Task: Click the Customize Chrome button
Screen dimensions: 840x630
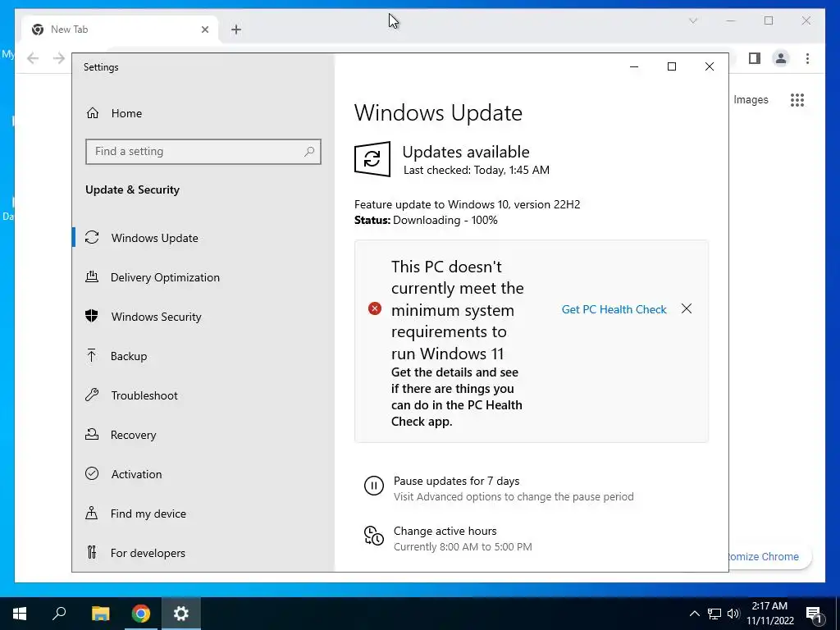Action: coord(768,557)
